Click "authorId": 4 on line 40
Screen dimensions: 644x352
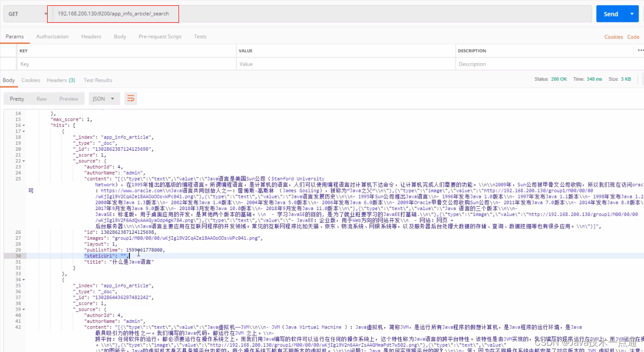click(104, 315)
